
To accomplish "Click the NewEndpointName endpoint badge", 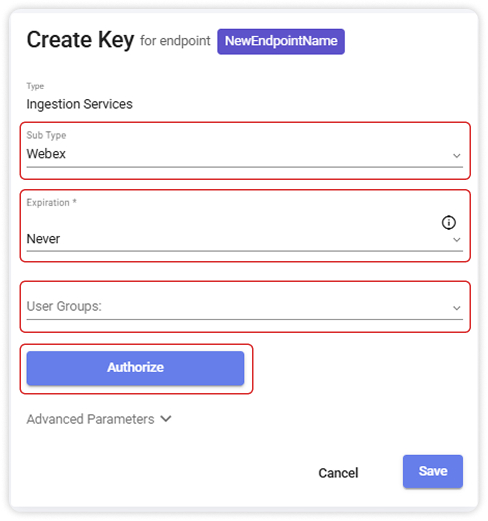I will [281, 41].
